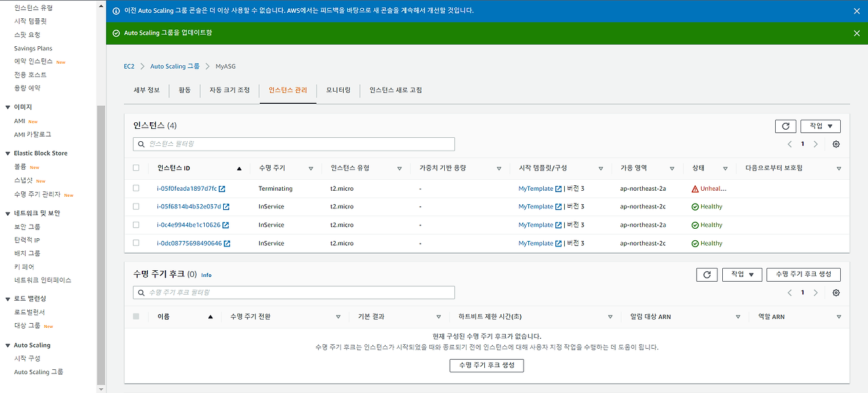
Task: Open 보안 그룹 in sidebar
Action: click(27, 227)
